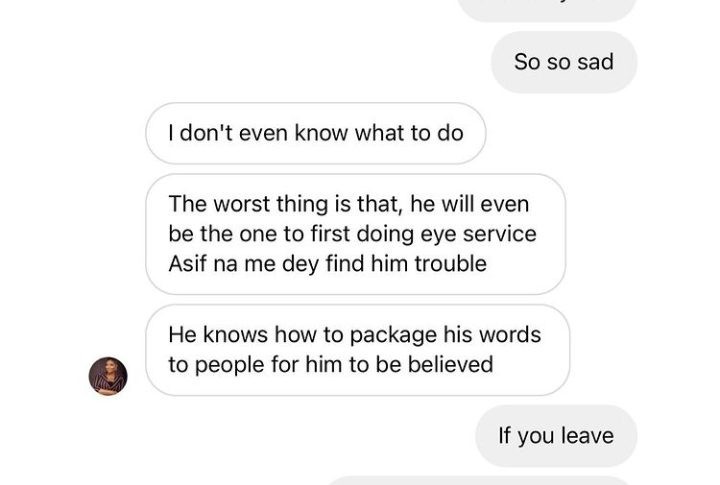The image size is (720, 485).
Task: Click the word 'knows' in the received message
Action: pyautogui.click(x=235, y=335)
